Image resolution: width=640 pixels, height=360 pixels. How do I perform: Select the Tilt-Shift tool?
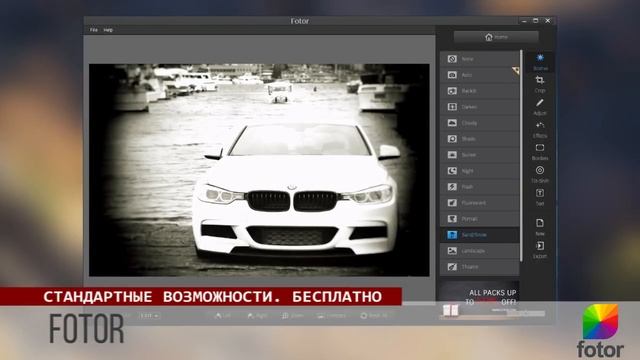coord(540,174)
